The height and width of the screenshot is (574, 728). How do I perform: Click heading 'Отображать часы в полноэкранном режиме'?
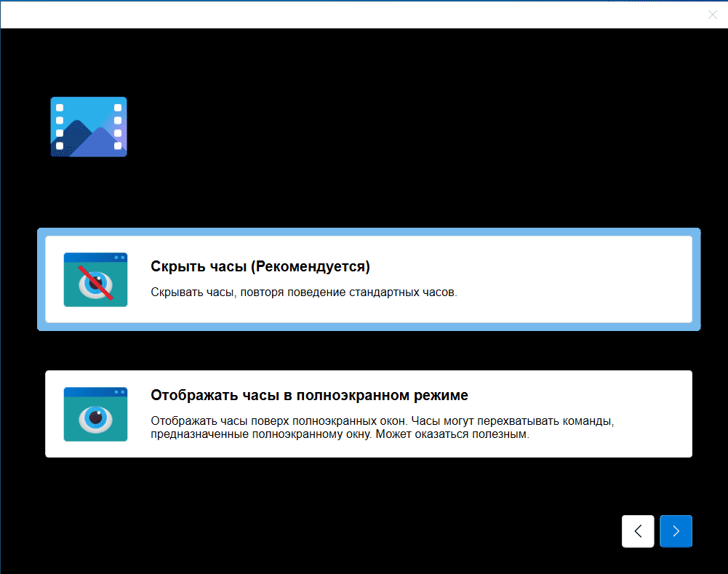click(309, 395)
